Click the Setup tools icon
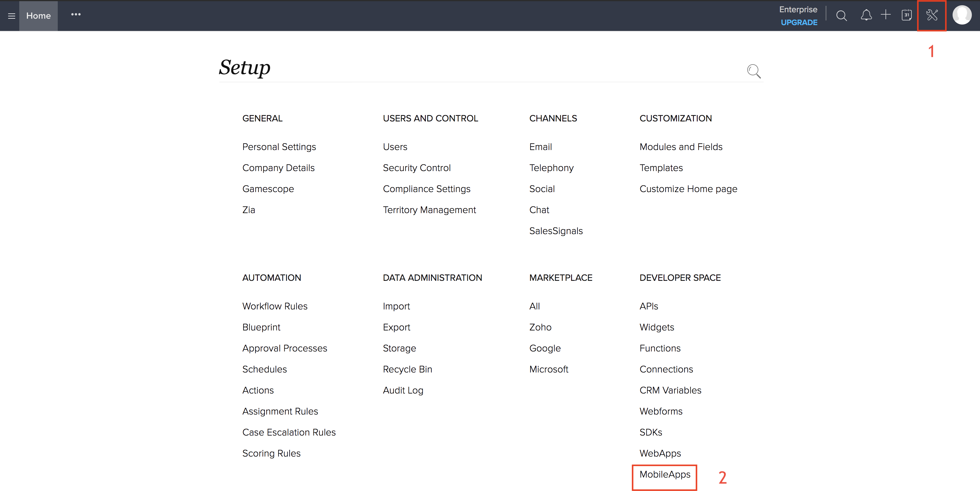Image resolution: width=980 pixels, height=491 pixels. point(932,15)
